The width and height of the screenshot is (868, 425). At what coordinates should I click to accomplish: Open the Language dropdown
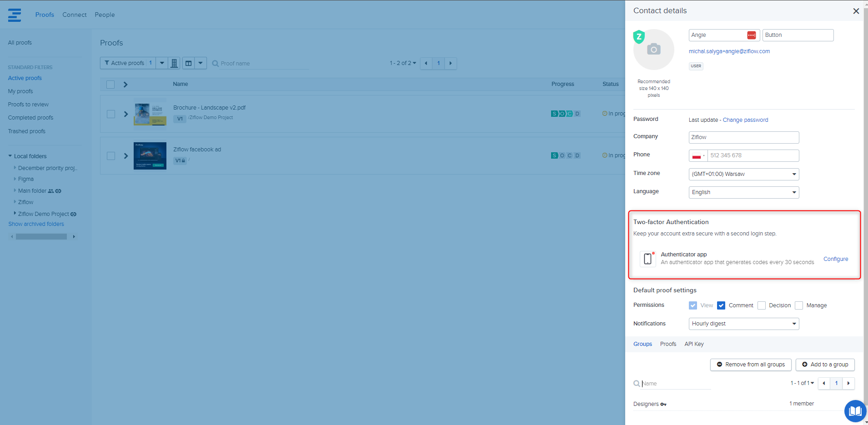[743, 192]
